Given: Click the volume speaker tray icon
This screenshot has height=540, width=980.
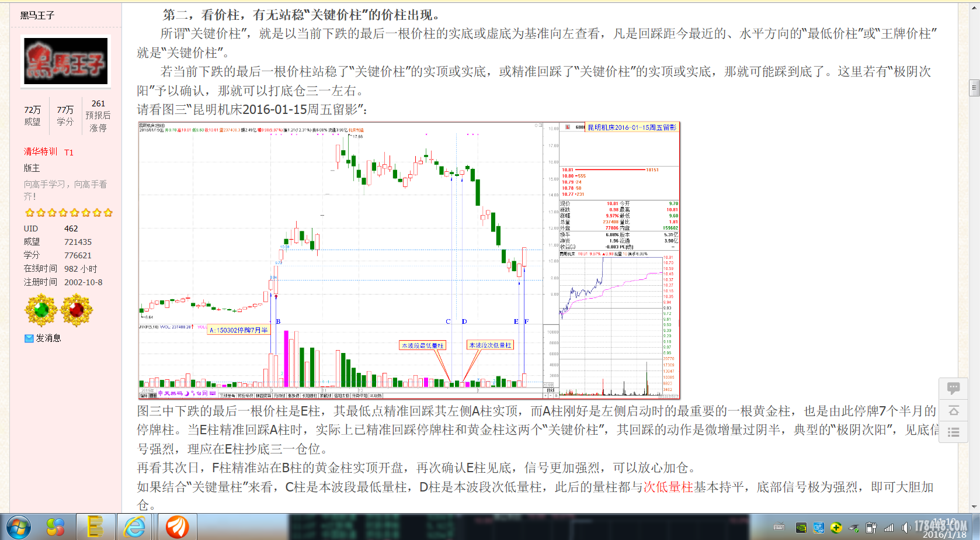Looking at the screenshot, I should (906, 528).
